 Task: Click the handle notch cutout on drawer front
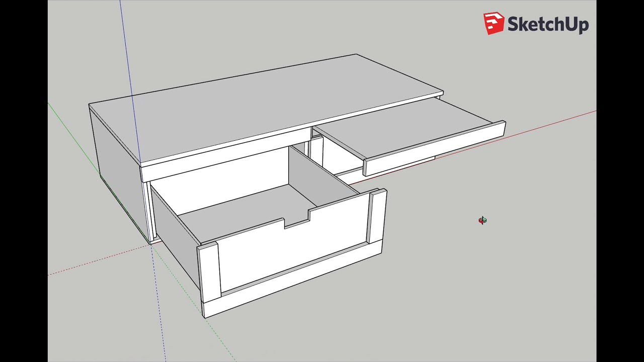[x=297, y=219]
